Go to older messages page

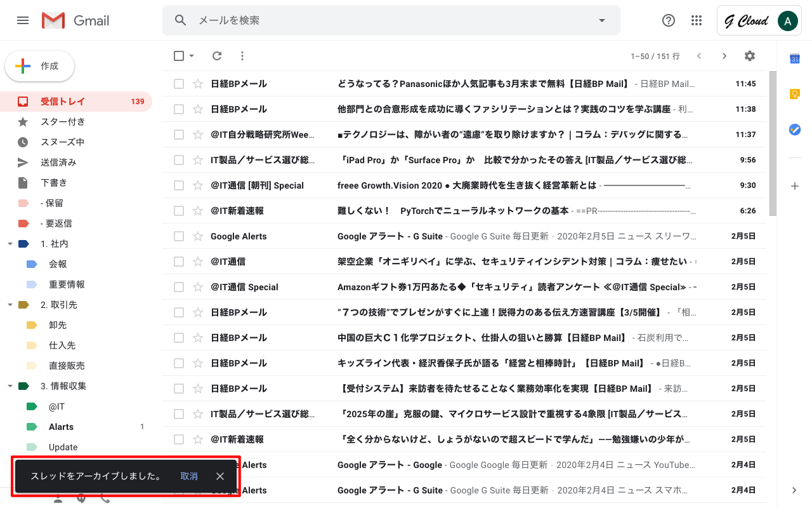click(724, 56)
